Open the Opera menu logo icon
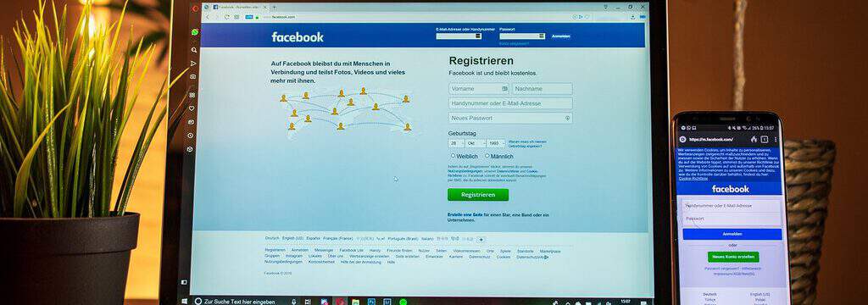This screenshot has height=305, width=868. pyautogui.click(x=195, y=8)
